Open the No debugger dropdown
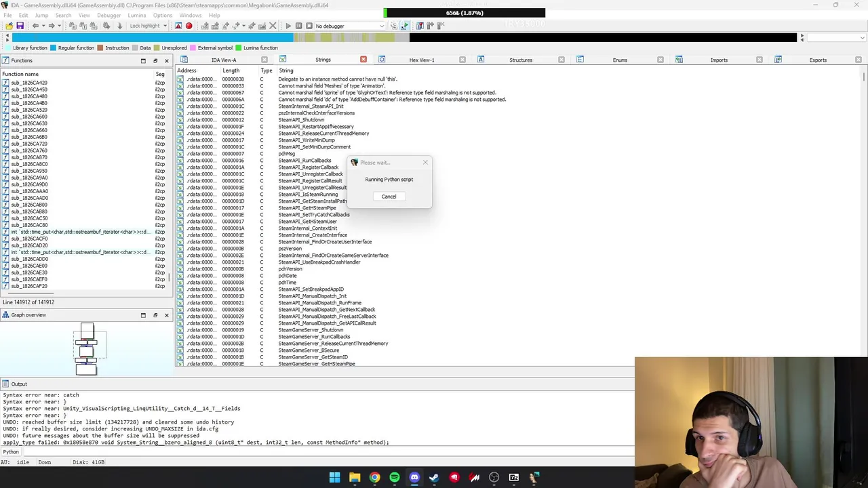868x488 pixels. [x=350, y=26]
